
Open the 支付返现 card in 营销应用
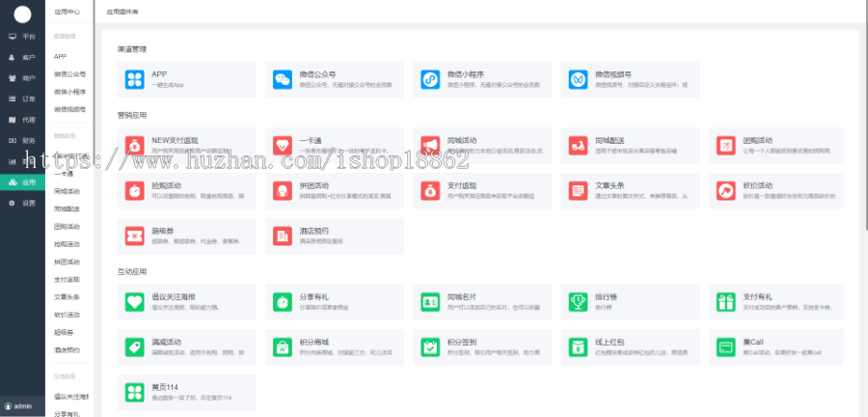[482, 191]
